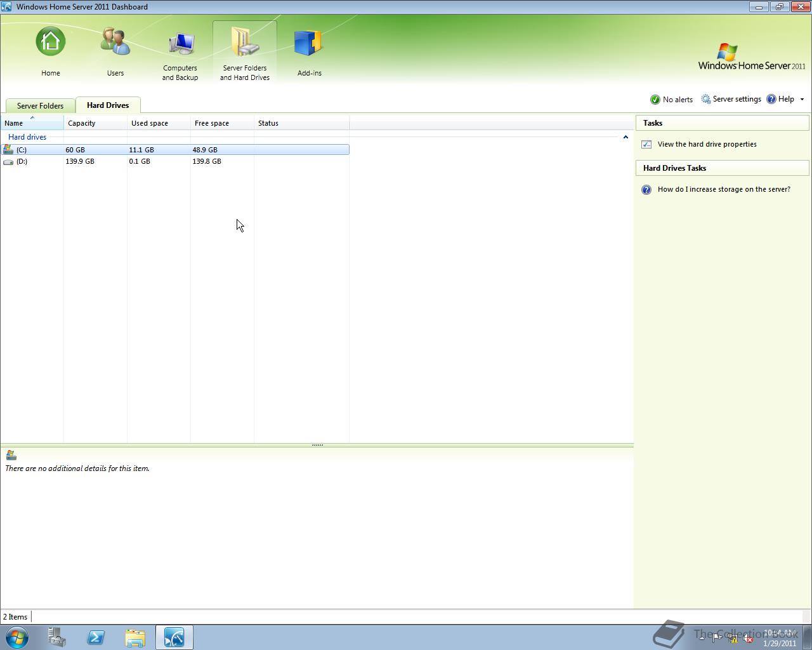The image size is (812, 650).
Task: Sort by the Name column header
Action: click(x=32, y=123)
